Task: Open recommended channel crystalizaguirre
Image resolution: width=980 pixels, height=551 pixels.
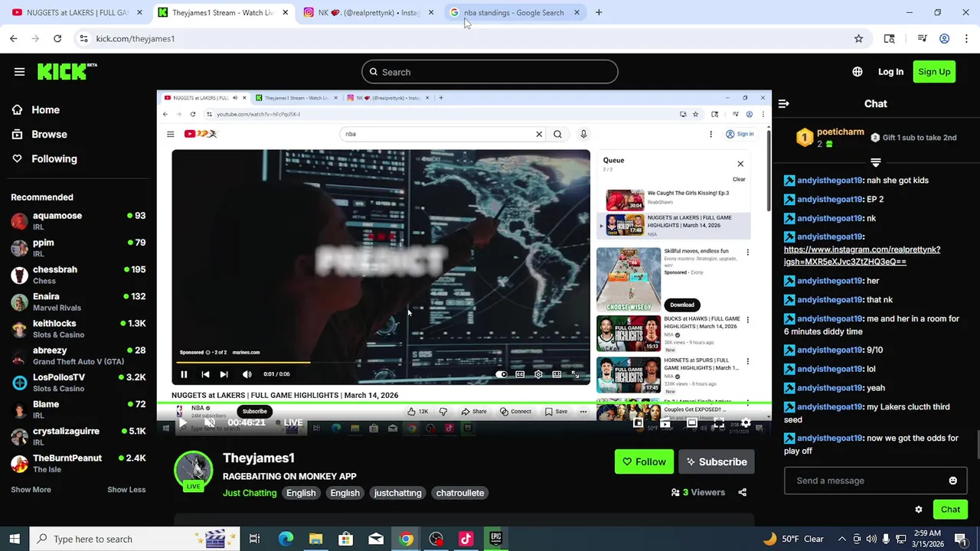Action: (x=78, y=436)
